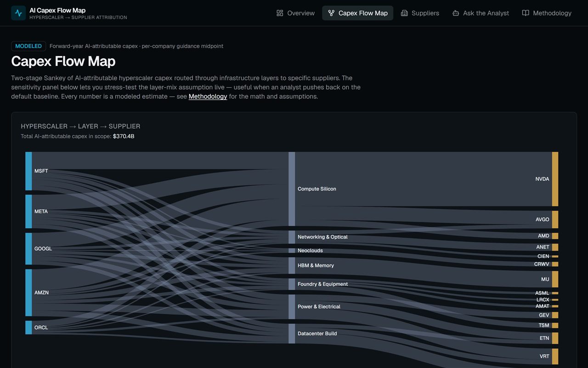This screenshot has height=368, width=588.
Task: Select the MU supplier node
Action: [555, 279]
